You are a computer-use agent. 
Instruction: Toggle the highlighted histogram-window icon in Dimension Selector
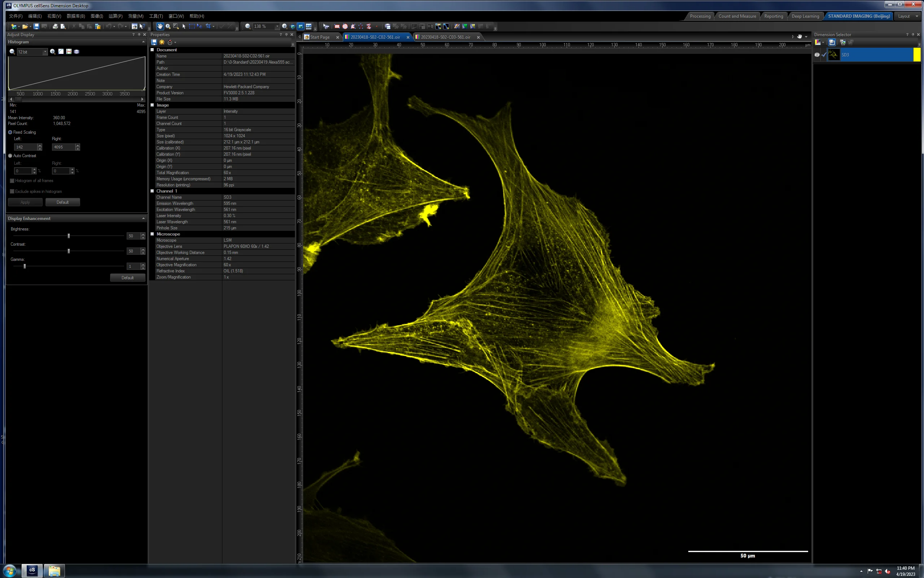[832, 42]
